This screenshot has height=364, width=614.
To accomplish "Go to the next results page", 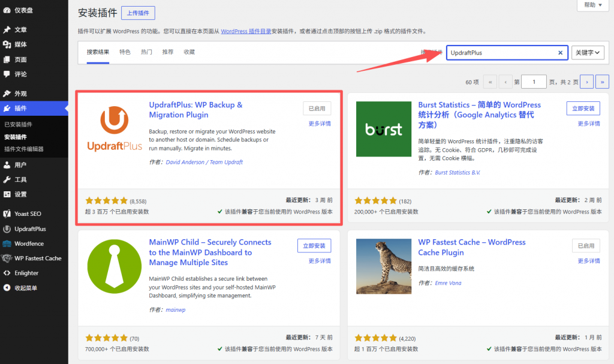I will pos(586,82).
